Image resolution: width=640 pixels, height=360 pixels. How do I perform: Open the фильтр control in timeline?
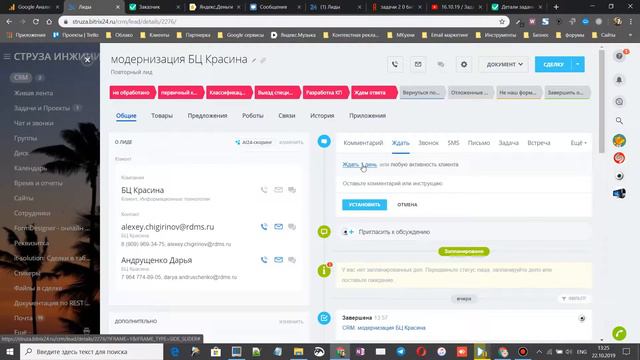[x=573, y=299]
